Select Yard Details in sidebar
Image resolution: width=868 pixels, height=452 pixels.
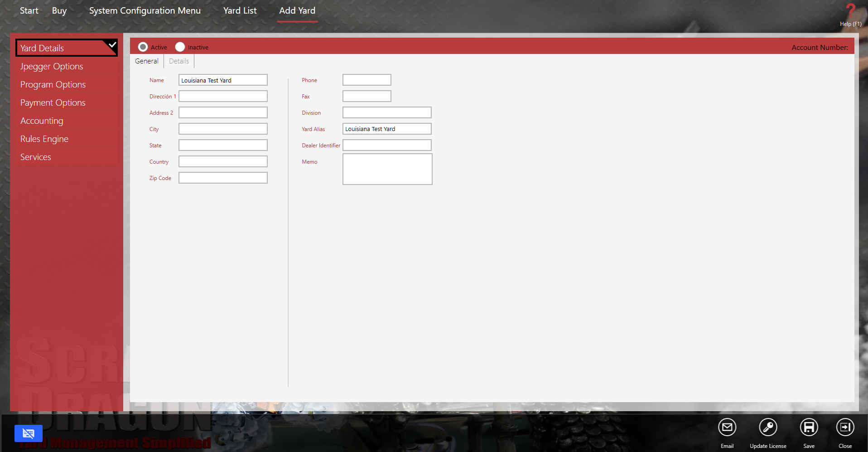(67, 48)
